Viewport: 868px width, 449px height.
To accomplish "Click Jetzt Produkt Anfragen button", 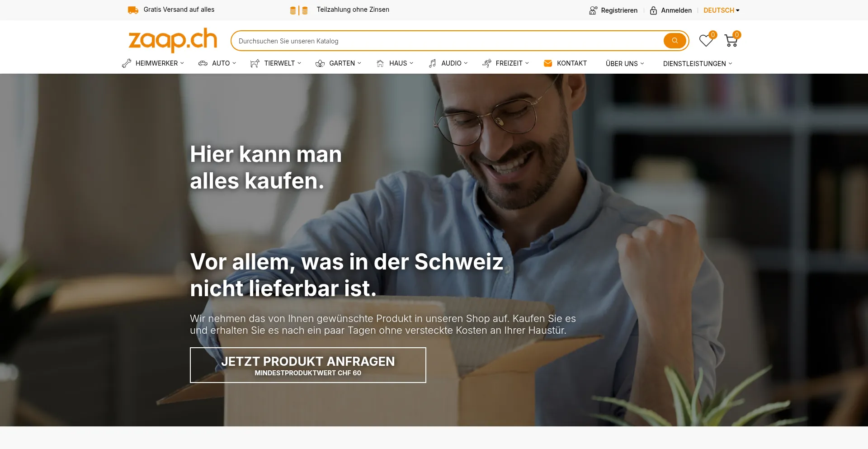I will (308, 365).
